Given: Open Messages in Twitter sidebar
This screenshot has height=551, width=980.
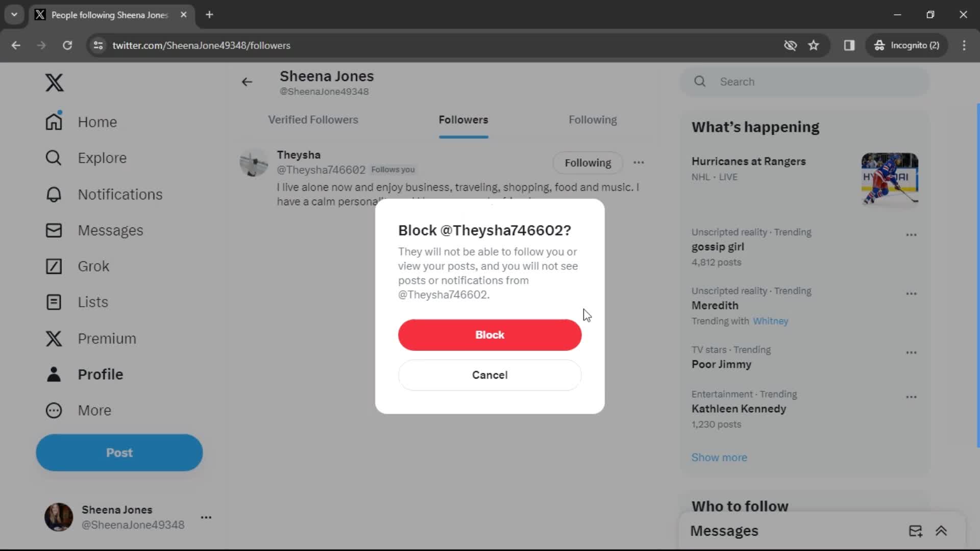Looking at the screenshot, I should 110,230.
